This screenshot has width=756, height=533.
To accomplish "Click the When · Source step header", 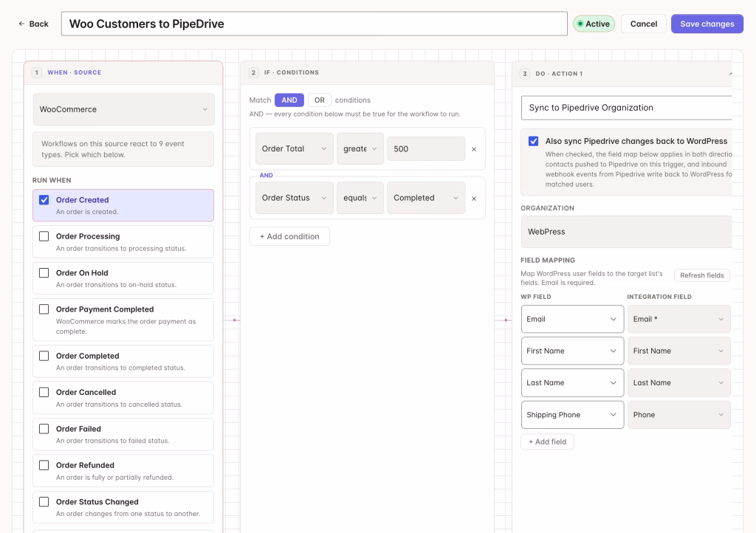I will pyautogui.click(x=123, y=73).
